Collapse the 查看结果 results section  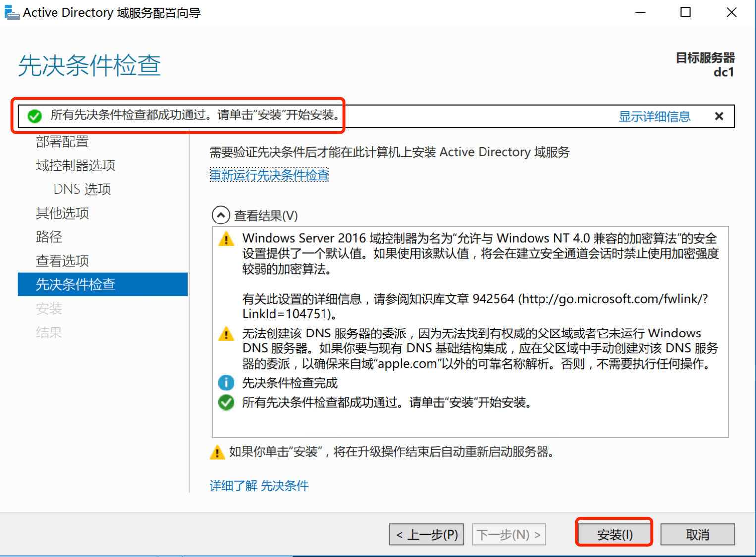click(220, 215)
